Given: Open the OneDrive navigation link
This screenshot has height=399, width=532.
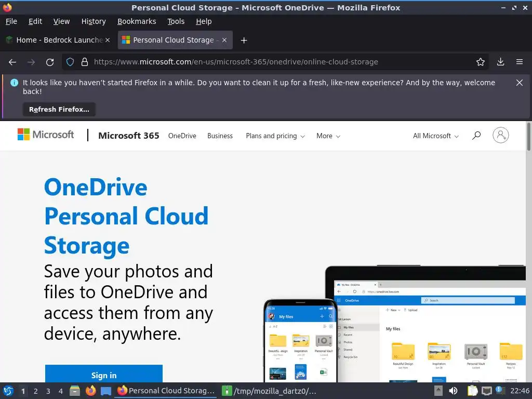Looking at the screenshot, I should pos(182,136).
